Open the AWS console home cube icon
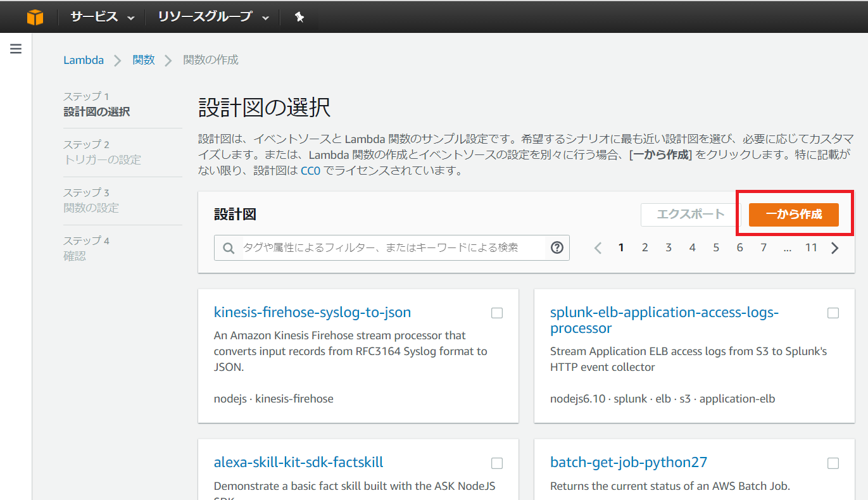Screen dimensions: 868x500 pos(35,17)
